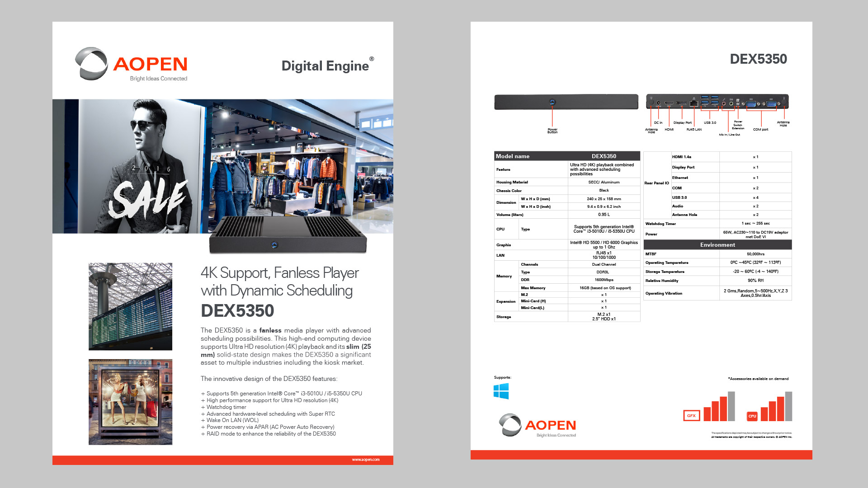The height and width of the screenshot is (488, 868).
Task: Click the blue COM ports on rear panel image
Action: 761,104
